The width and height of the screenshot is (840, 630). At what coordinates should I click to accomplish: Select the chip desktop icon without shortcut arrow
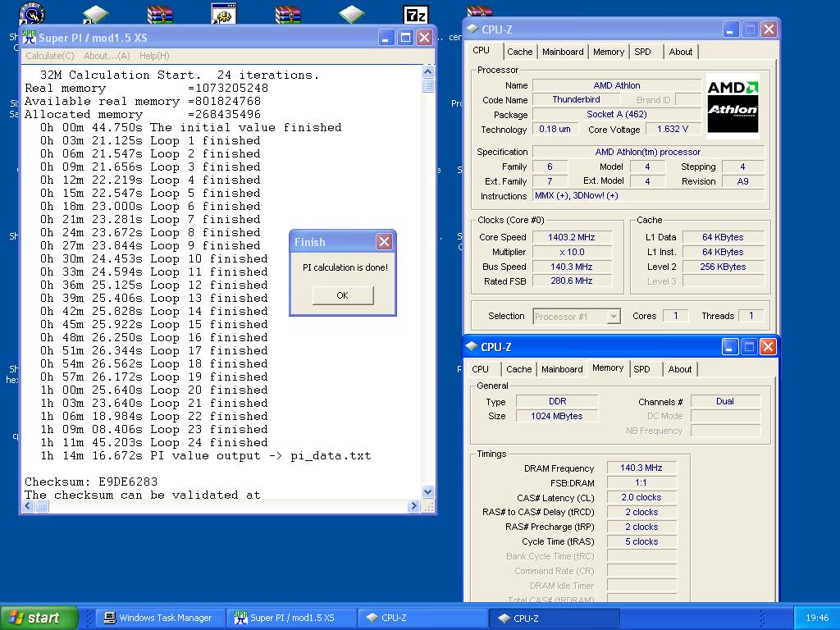point(351,15)
